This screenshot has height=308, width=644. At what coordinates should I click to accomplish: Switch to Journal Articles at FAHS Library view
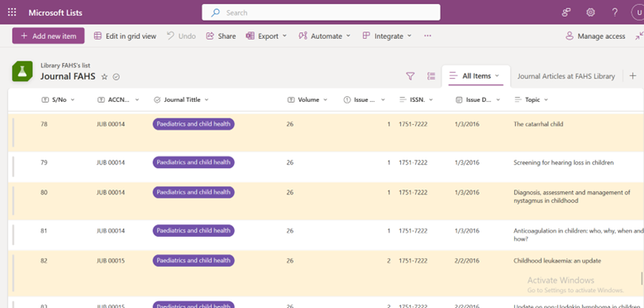[x=566, y=76]
